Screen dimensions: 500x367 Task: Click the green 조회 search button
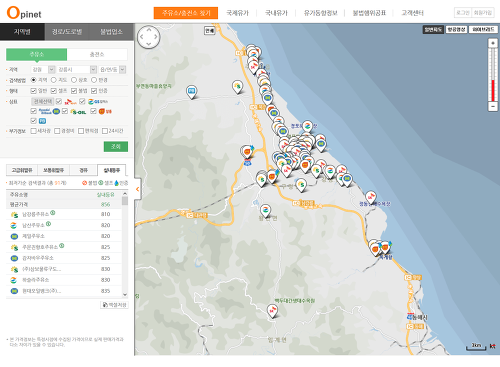pos(116,146)
